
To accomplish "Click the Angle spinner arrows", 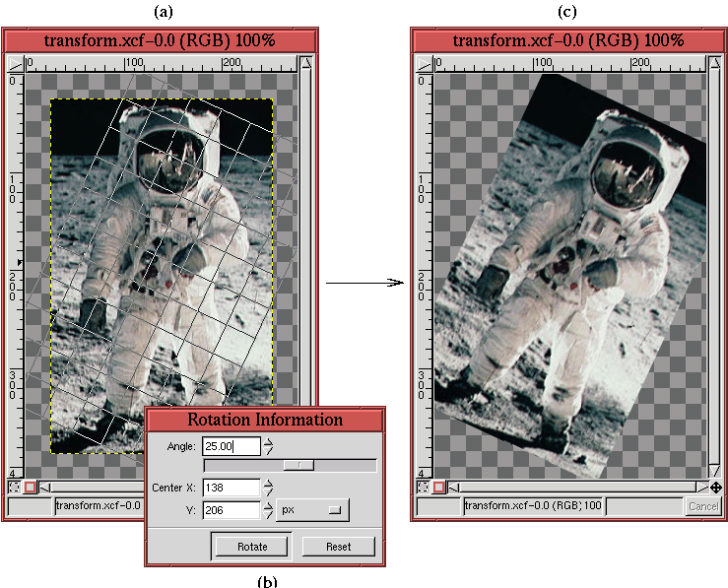I will pyautogui.click(x=268, y=446).
